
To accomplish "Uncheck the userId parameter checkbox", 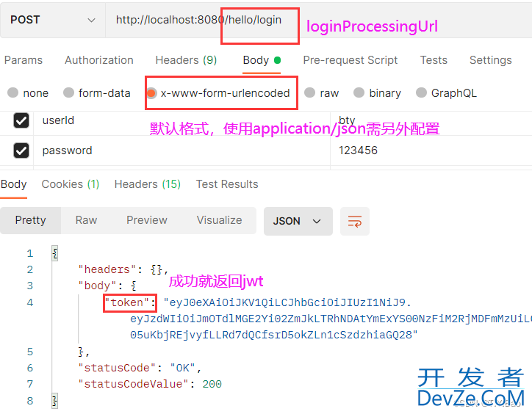I will click(x=21, y=120).
